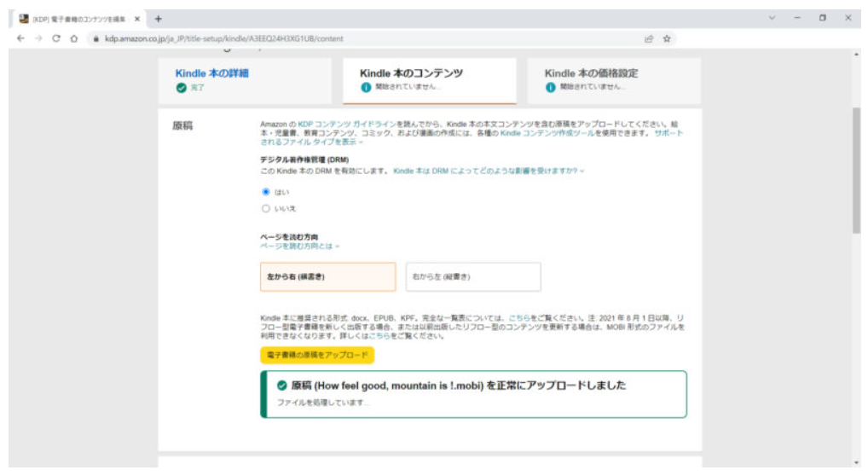Select the いいえ DRM radio button
The width and height of the screenshot is (868, 476).
[266, 208]
